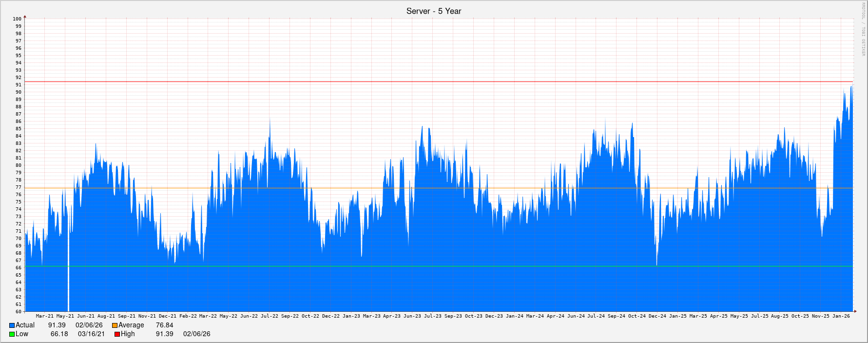Image resolution: width=868 pixels, height=343 pixels.
Task: Click the 60 label on the y-axis
Action: tap(18, 311)
